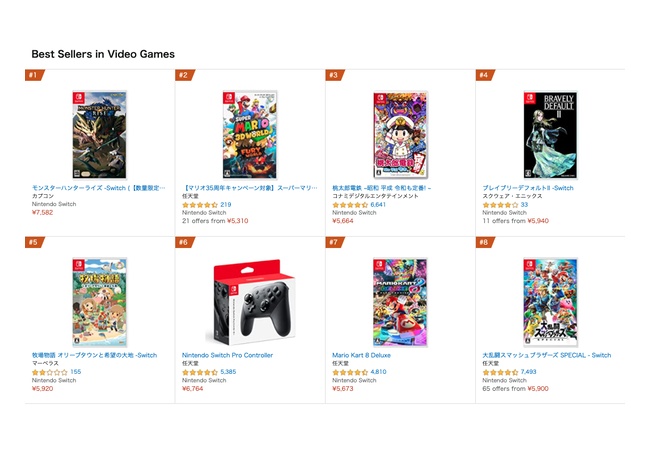Click star rating of Mario Kart 8 Deluxe
Viewport: 650px width, 450px height.
click(350, 372)
